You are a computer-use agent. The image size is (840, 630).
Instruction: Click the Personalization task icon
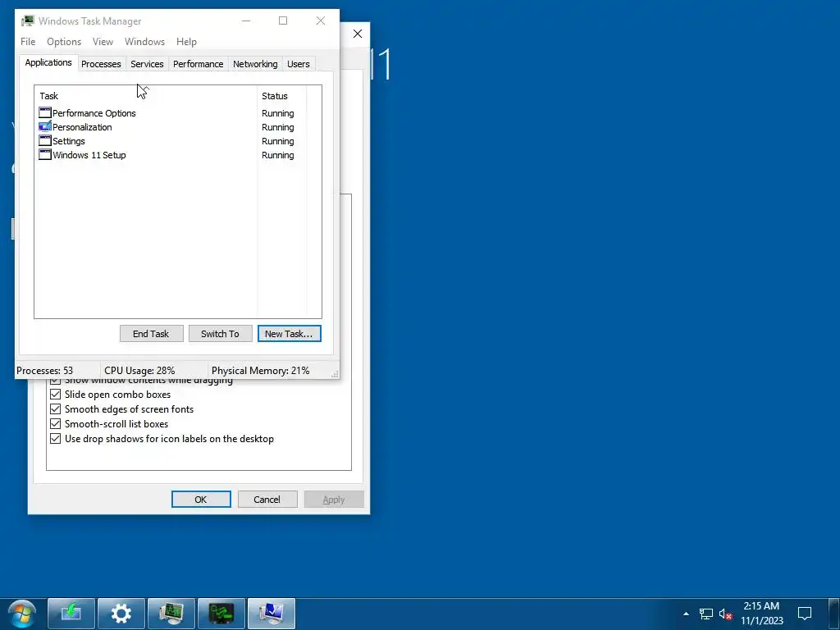pos(45,126)
